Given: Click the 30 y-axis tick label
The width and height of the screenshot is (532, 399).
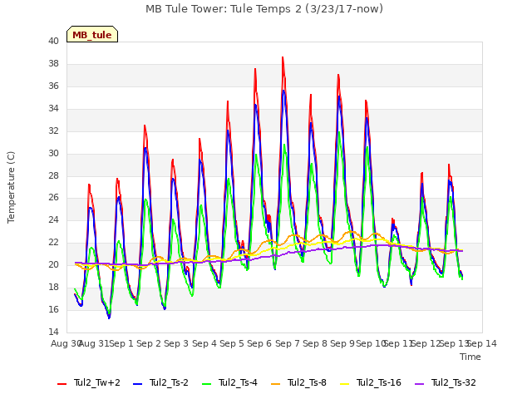Looking at the screenshot, I should [x=53, y=153].
